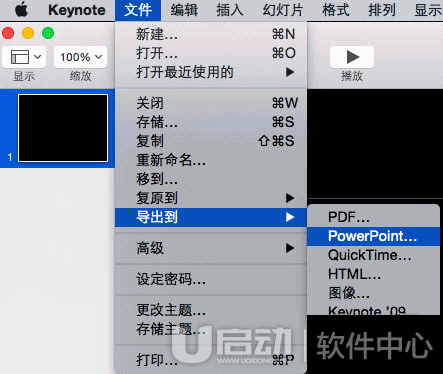Click the 文件 menu in menu bar
This screenshot has height=374, width=443.
(x=138, y=10)
